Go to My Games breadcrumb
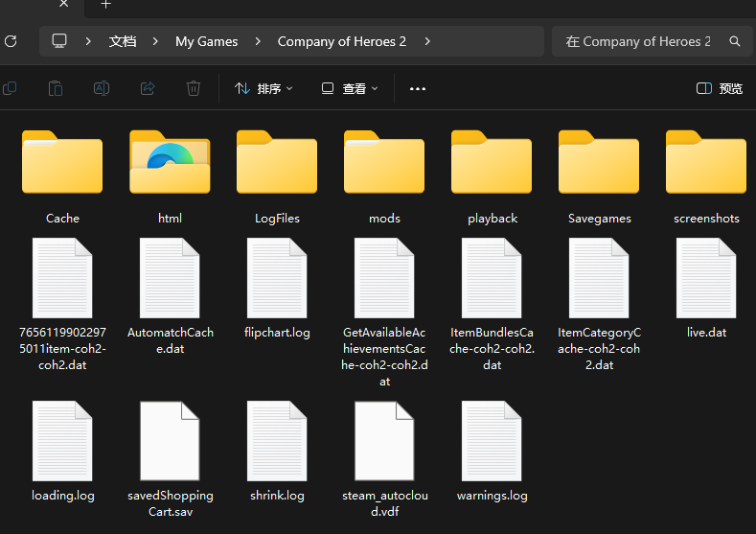The height and width of the screenshot is (534, 756). click(x=206, y=41)
